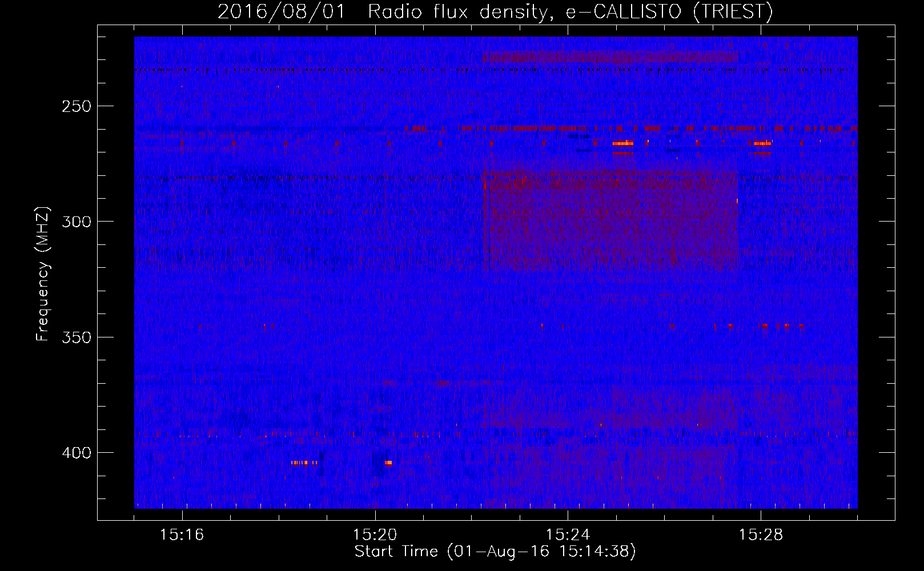Click the 350 frequency tick label
The height and width of the screenshot is (571, 924).
click(77, 337)
